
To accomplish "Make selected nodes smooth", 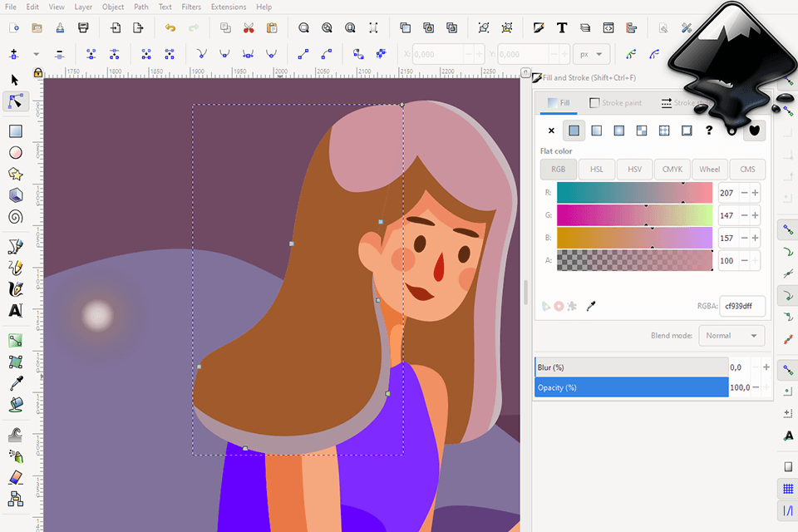I will 224,54.
